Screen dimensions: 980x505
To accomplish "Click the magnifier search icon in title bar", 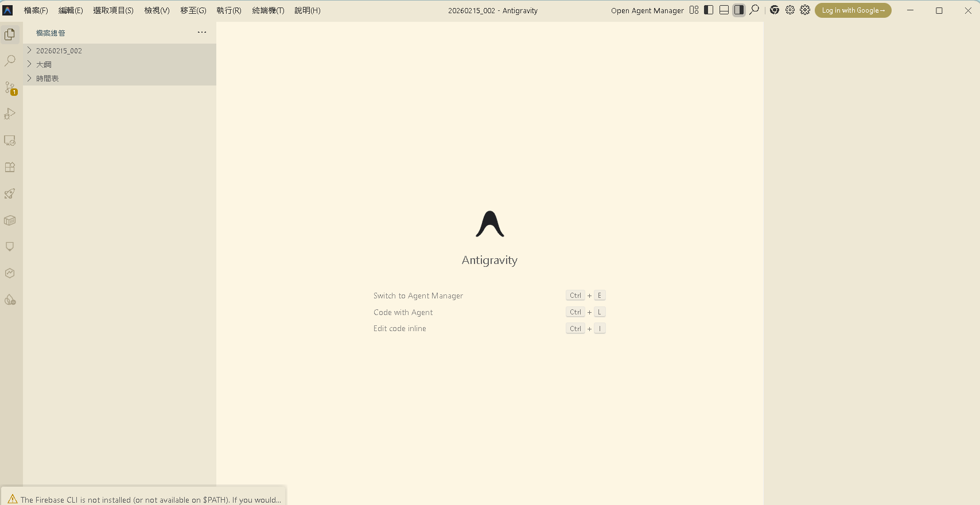I will click(x=754, y=10).
